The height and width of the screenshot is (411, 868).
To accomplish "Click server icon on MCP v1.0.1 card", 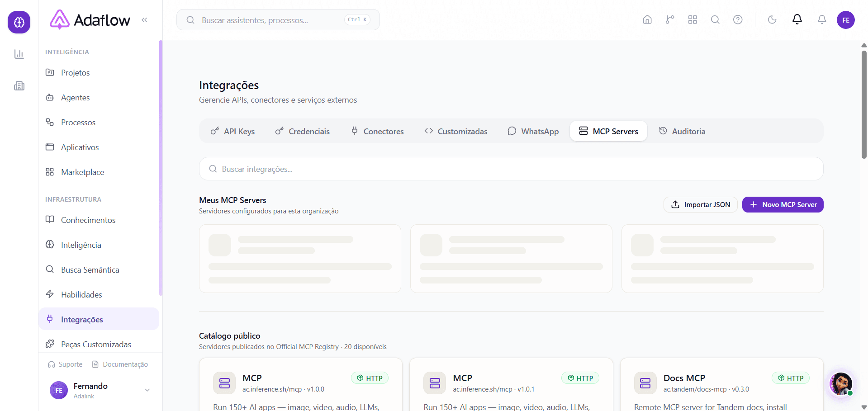I will (x=435, y=383).
